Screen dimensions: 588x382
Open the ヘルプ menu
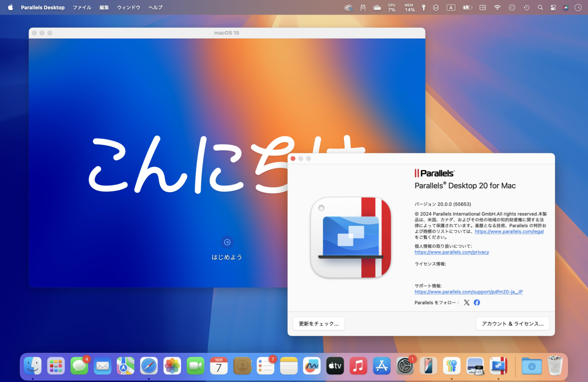coord(155,7)
